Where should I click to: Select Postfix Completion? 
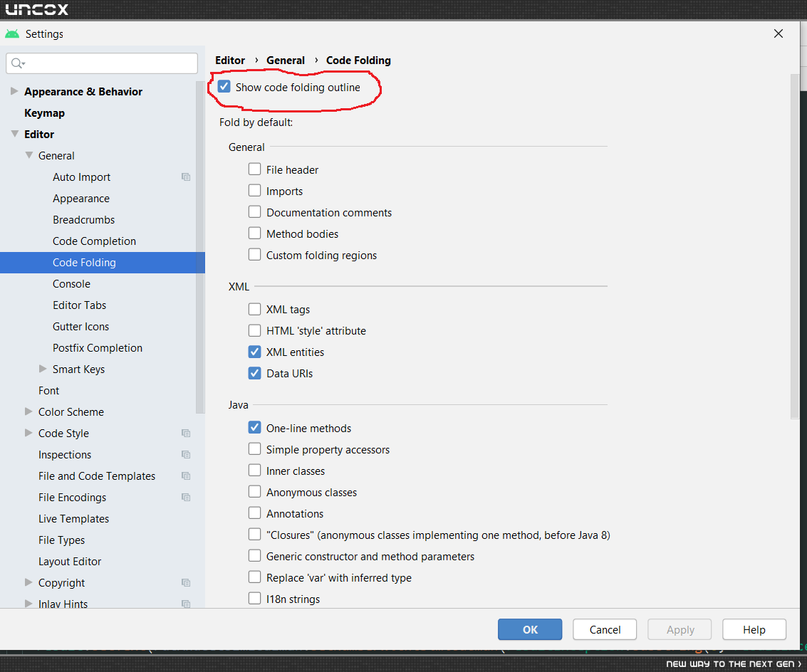pyautogui.click(x=98, y=348)
